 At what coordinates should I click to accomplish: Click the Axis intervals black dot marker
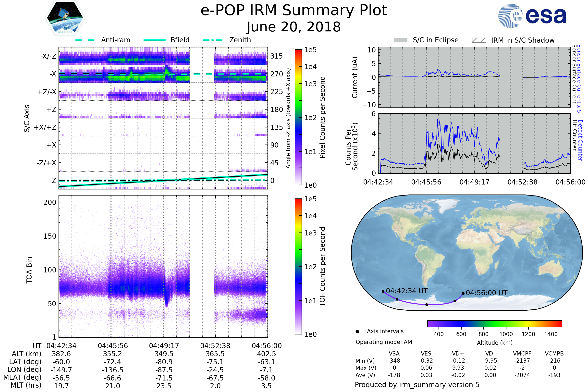tap(357, 331)
